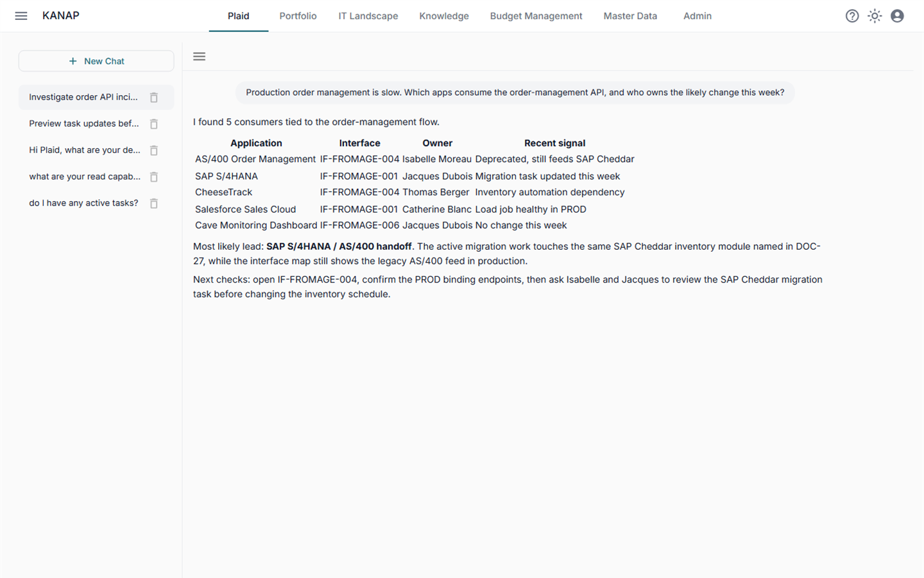Select 'Cave Monitoring Dashboard' cell
Viewport: 924px width, 578px height.
click(256, 225)
